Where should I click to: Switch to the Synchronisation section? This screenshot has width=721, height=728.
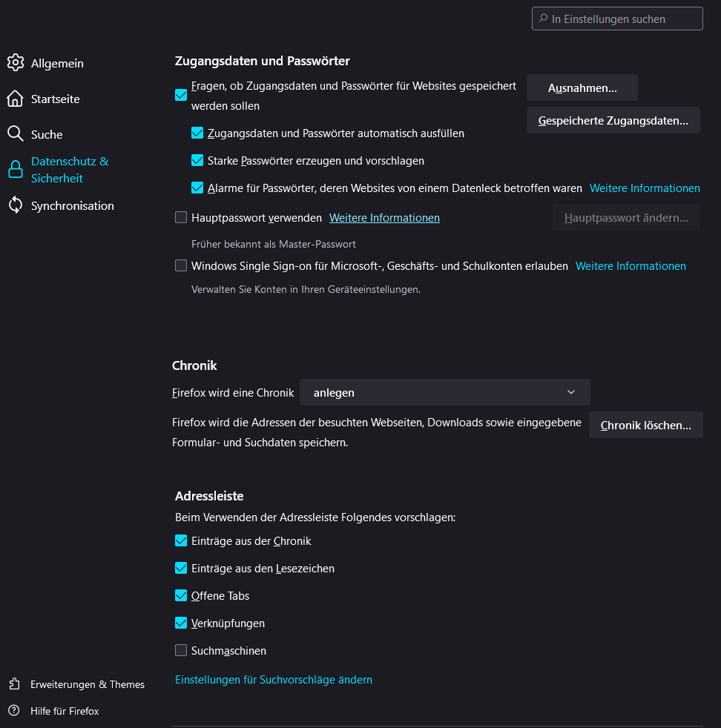[x=73, y=206]
